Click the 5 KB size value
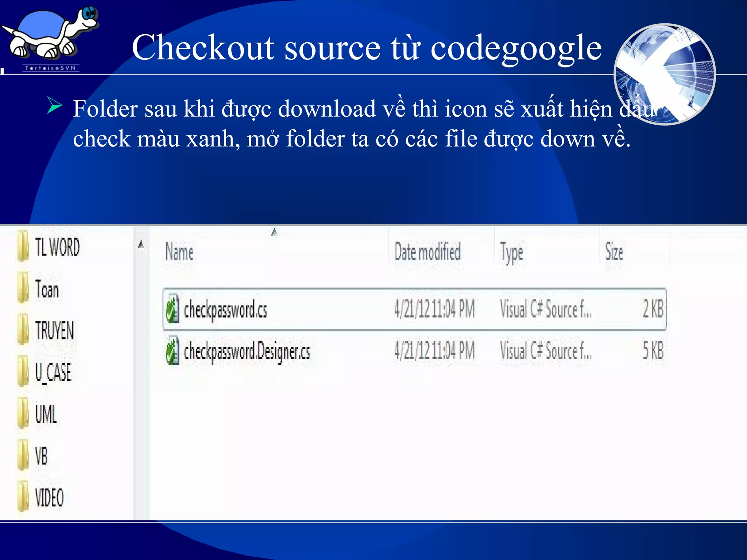This screenshot has width=747, height=560. click(653, 351)
